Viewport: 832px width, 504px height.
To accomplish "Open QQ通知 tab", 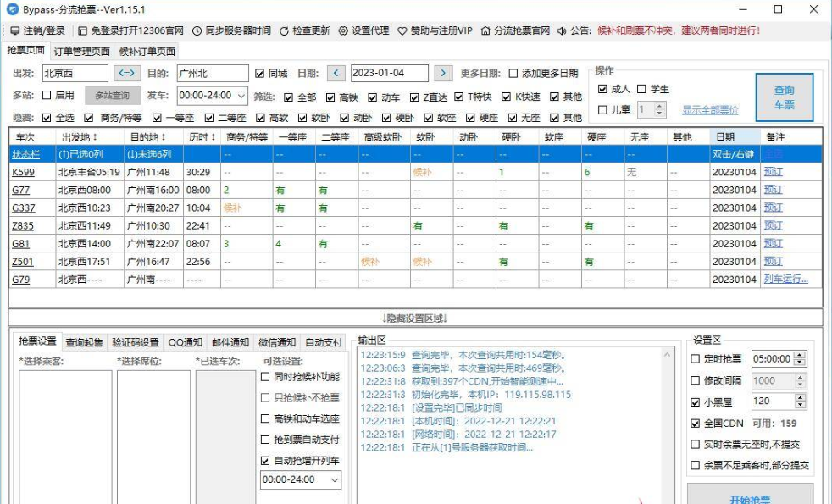I will tap(186, 342).
